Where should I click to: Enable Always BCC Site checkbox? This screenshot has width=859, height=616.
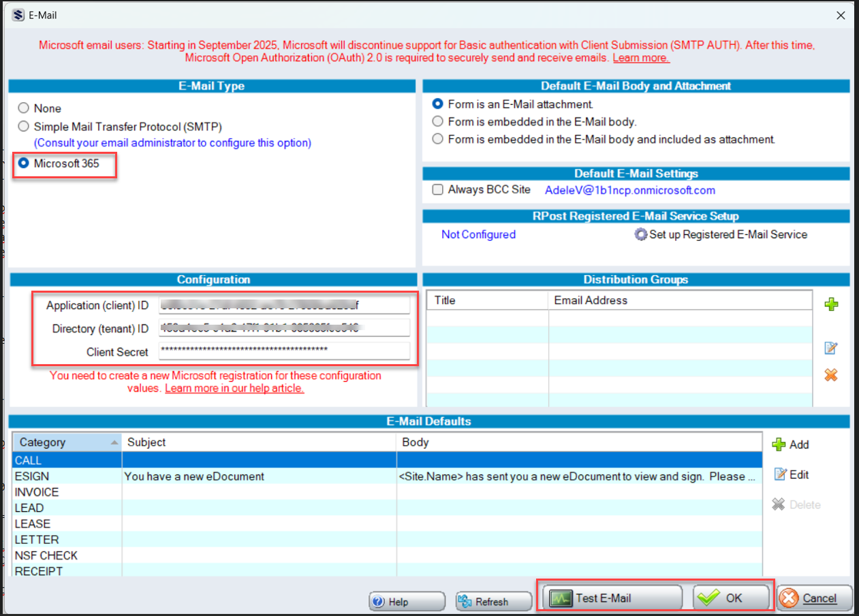(x=481, y=190)
